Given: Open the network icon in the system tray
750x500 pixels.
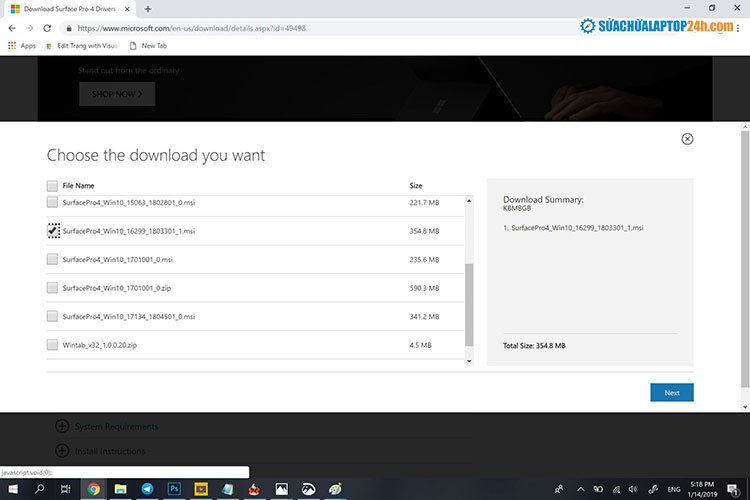Looking at the screenshot, I should [x=616, y=489].
